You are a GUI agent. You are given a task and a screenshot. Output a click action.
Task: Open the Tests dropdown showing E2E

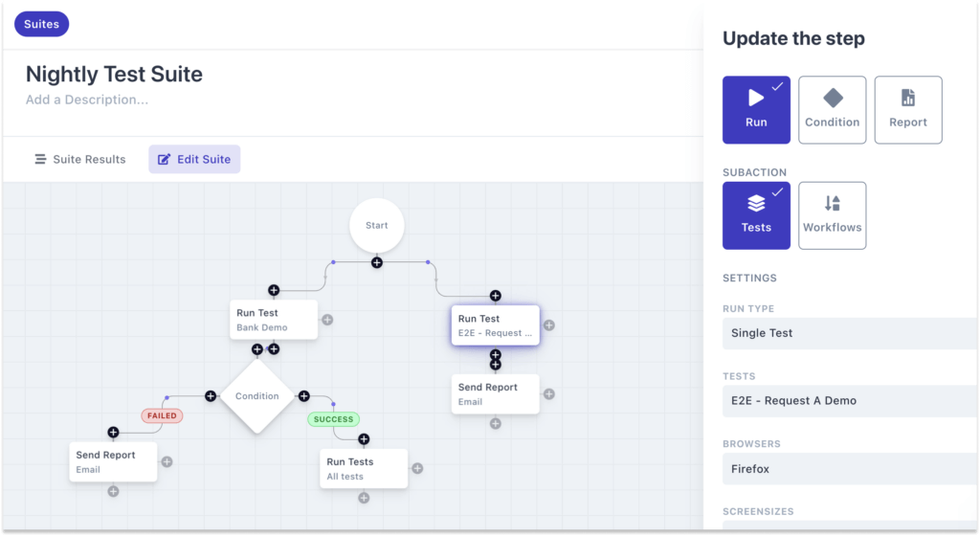pos(850,401)
